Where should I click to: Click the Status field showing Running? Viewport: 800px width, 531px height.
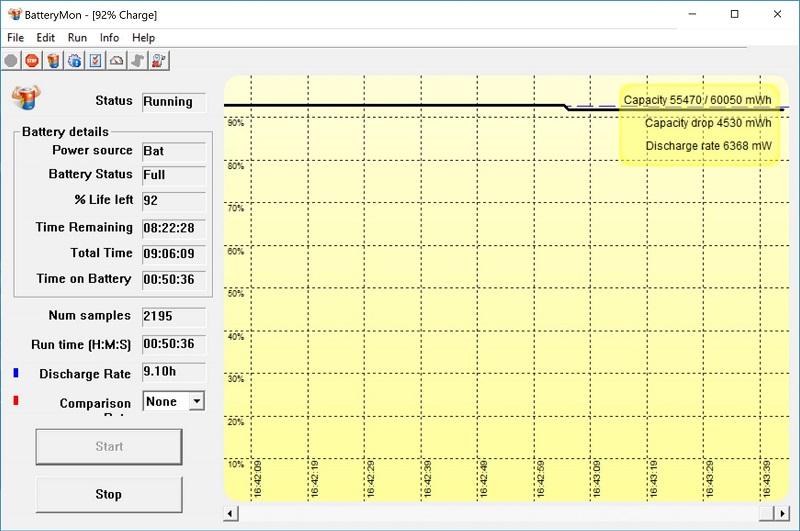(174, 102)
